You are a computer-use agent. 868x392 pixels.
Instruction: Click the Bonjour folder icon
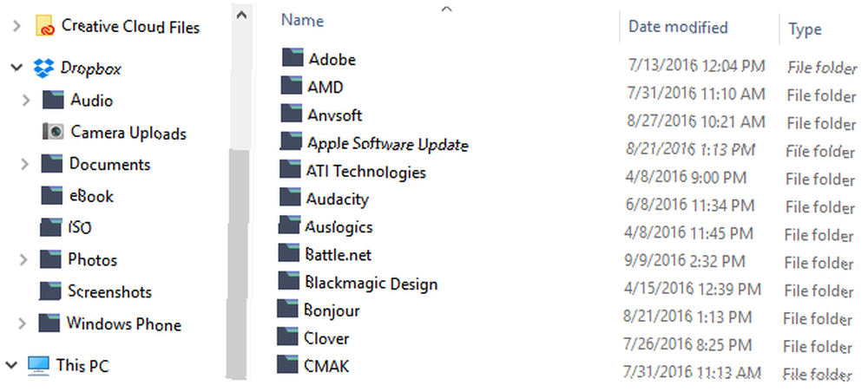coord(288,309)
